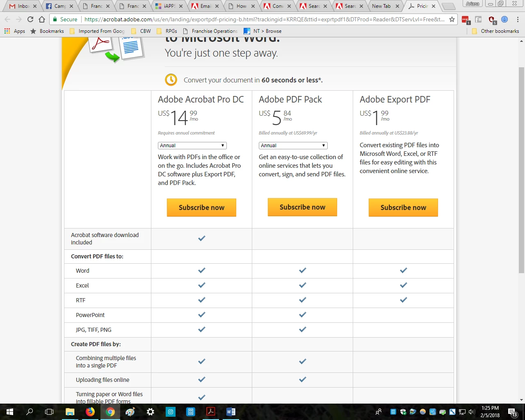
Task: Click the JPG, TIFF, PNG row label
Action: coord(94,330)
